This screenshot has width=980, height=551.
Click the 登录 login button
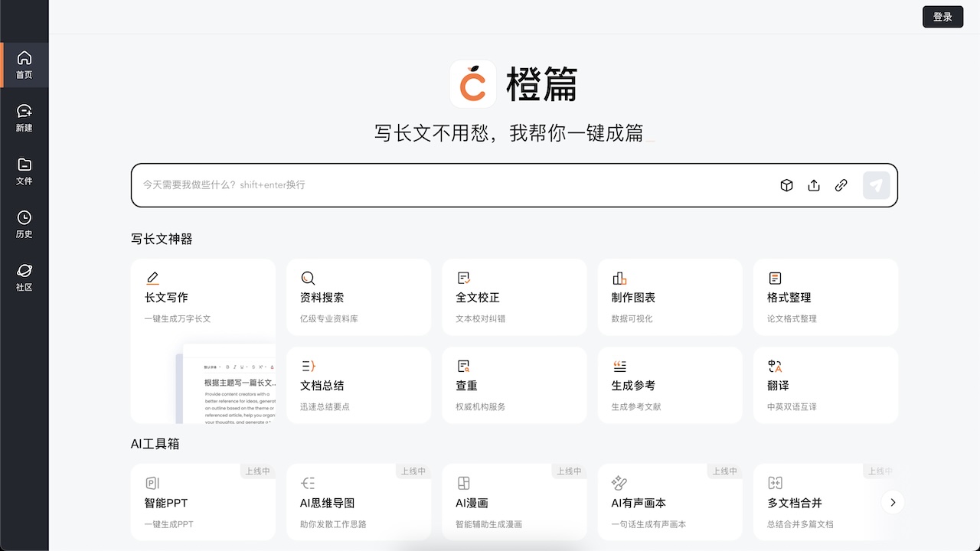click(x=942, y=16)
